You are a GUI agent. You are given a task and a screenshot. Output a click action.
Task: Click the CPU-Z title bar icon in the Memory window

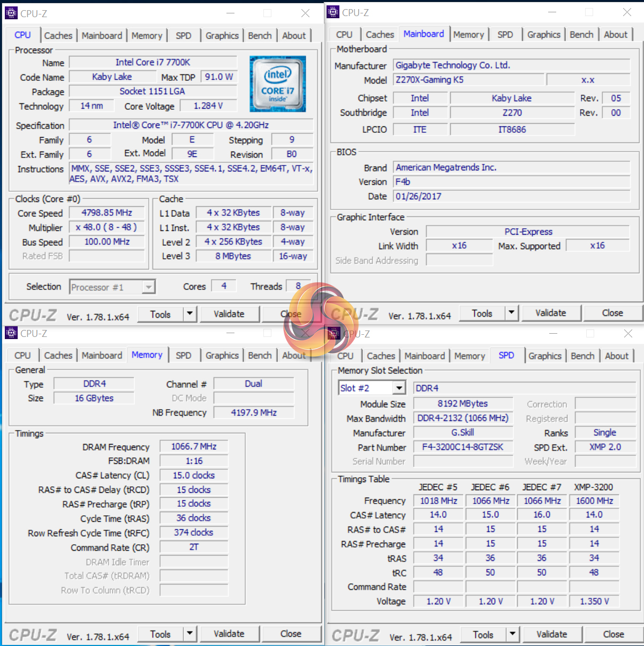[11, 333]
